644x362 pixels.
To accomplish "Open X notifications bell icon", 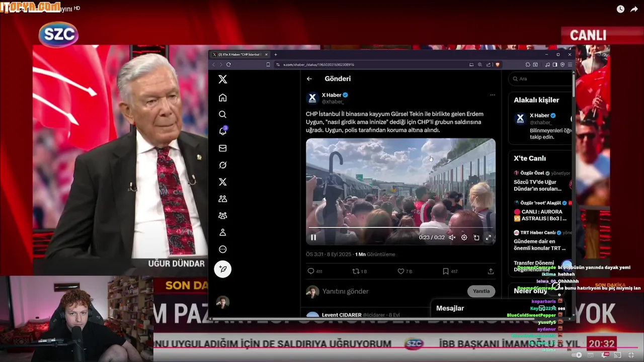I will coord(223,131).
